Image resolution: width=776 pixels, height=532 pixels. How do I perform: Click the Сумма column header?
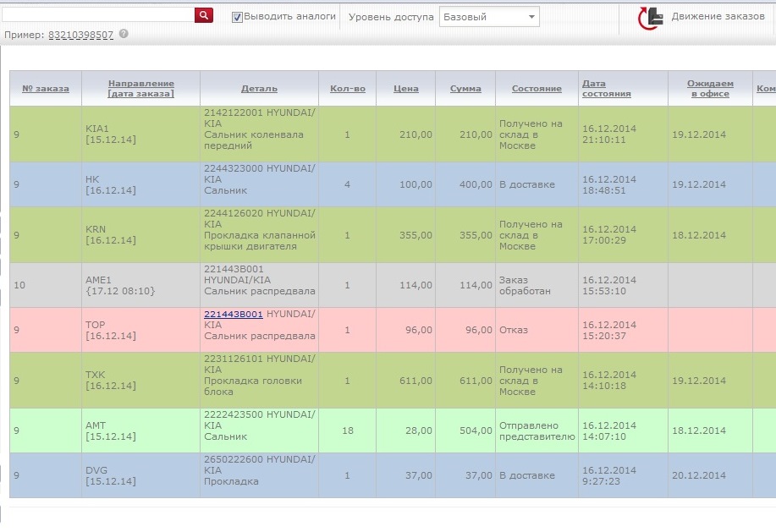tap(465, 88)
